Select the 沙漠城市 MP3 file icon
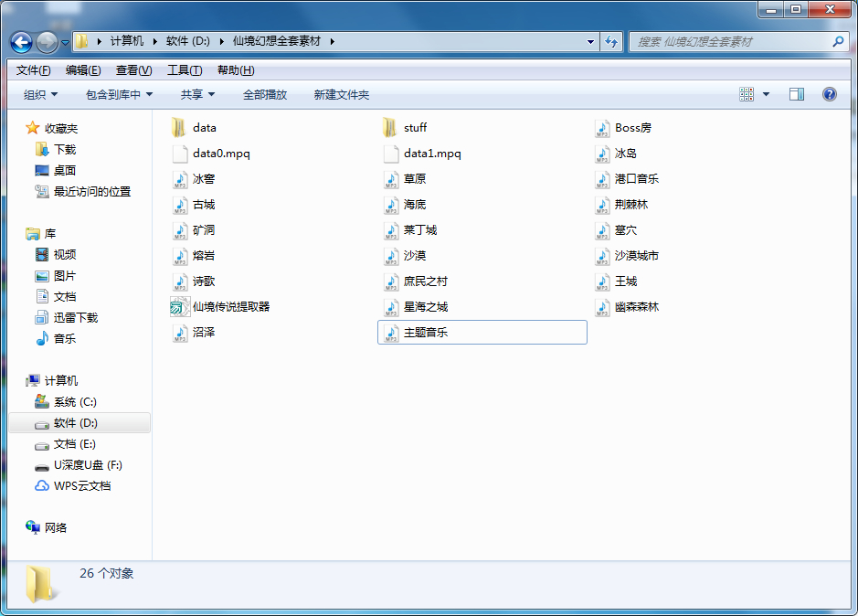 (x=602, y=256)
